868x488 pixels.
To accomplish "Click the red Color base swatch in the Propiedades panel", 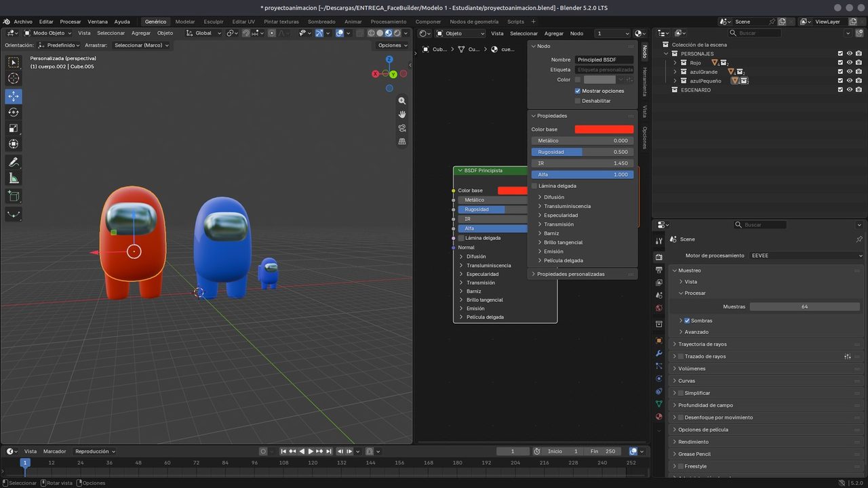I will point(604,129).
